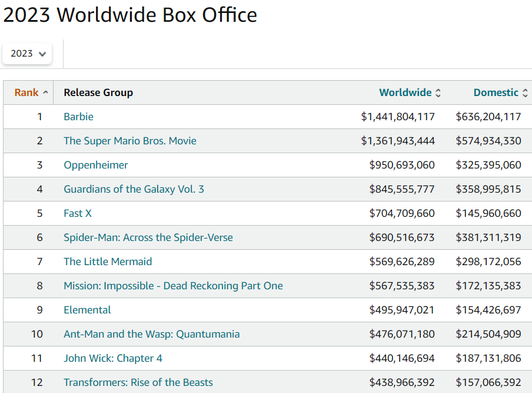The image size is (532, 393).
Task: Open Mission: Impossible - Dead Reckoning Part One
Action: pyautogui.click(x=173, y=286)
